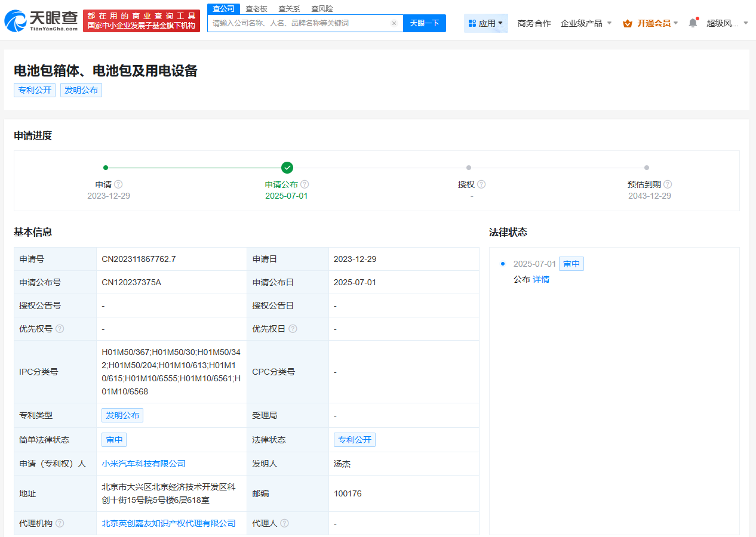This screenshot has width=756, height=537.
Task: Click the 审中 tag in 法律状态 panel
Action: point(571,264)
